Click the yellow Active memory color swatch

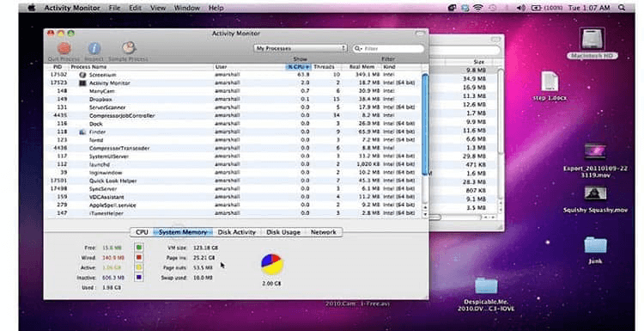coord(139,267)
